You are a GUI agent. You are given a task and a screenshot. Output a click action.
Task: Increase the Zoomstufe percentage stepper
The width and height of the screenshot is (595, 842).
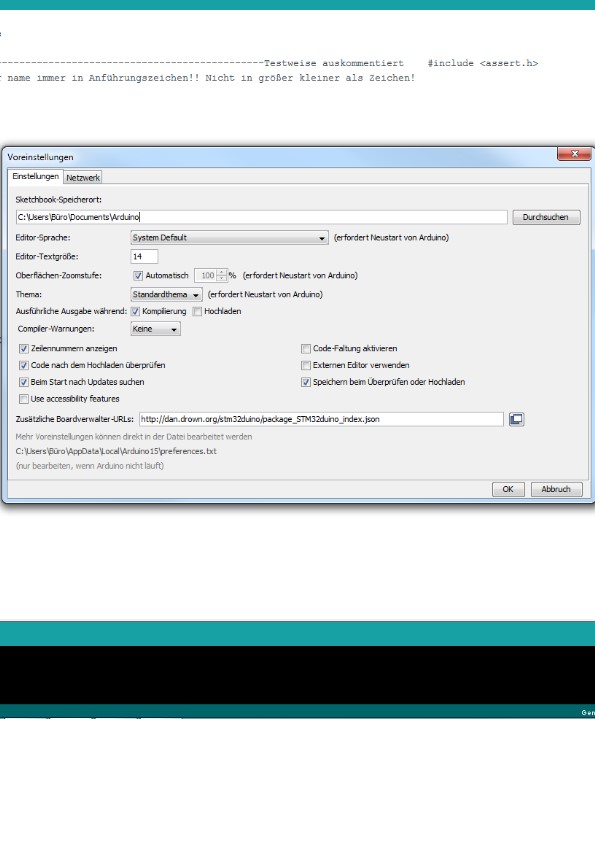[221, 272]
